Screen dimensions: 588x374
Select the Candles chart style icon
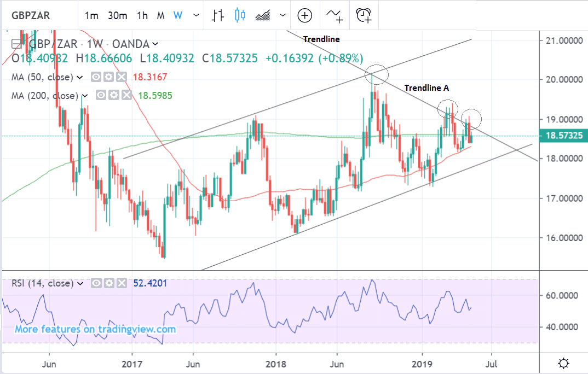pyautogui.click(x=240, y=15)
